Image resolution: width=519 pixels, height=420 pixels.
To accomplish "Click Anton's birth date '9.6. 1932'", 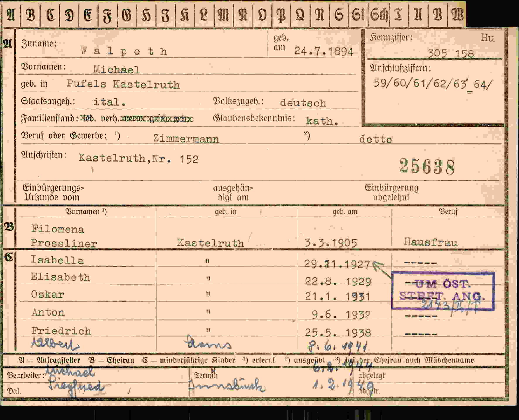I will 341,314.
